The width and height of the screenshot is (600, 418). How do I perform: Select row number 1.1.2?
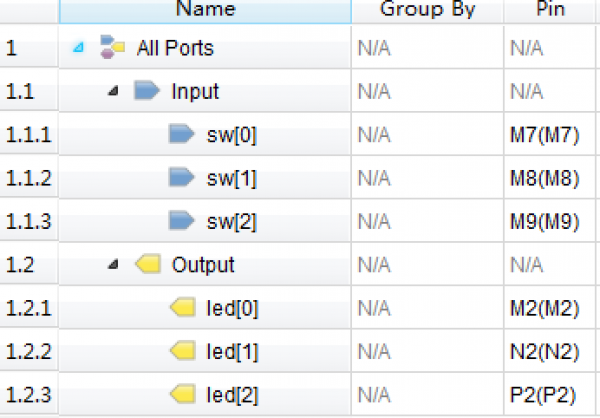click(29, 178)
